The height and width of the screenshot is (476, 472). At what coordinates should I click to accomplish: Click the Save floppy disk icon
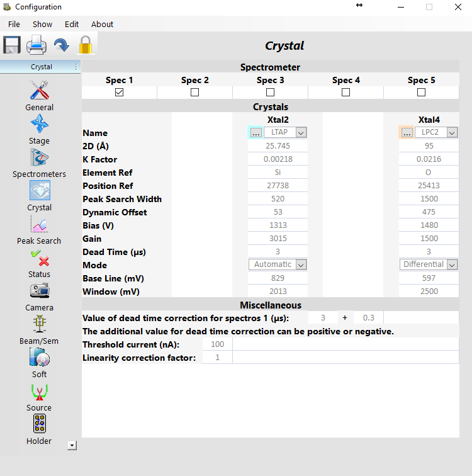tap(12, 45)
